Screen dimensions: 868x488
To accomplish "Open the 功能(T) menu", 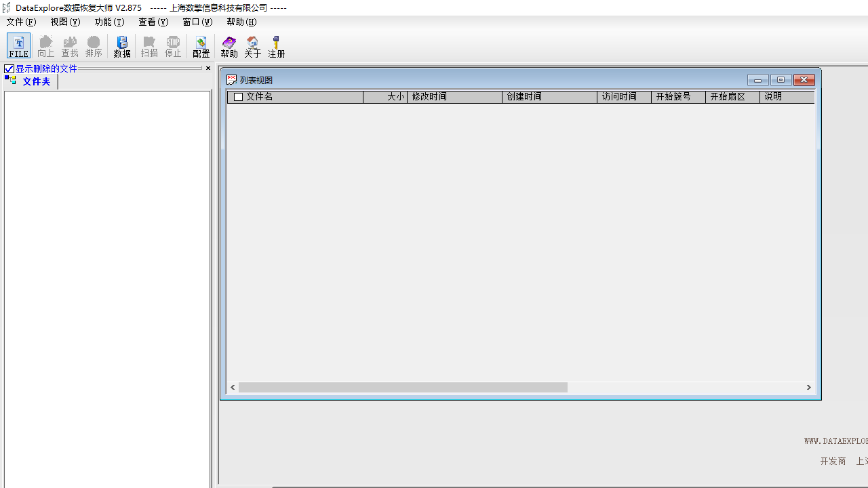I will 109,22.
